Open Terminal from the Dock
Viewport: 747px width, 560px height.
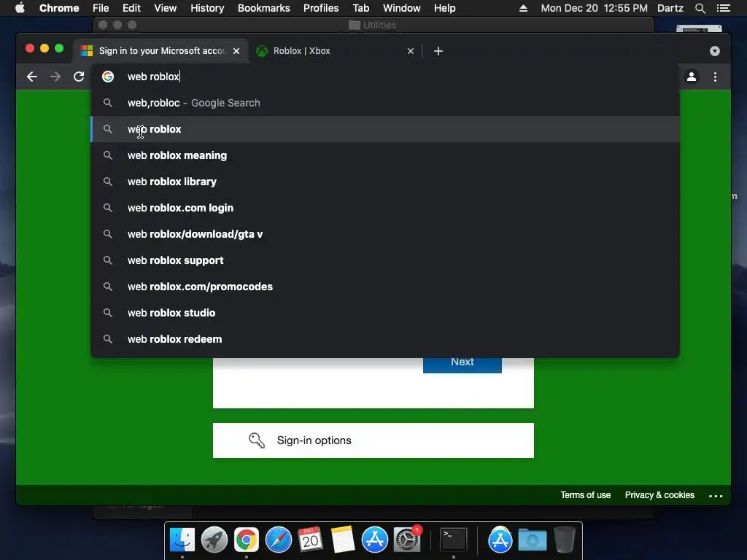pyautogui.click(x=453, y=540)
